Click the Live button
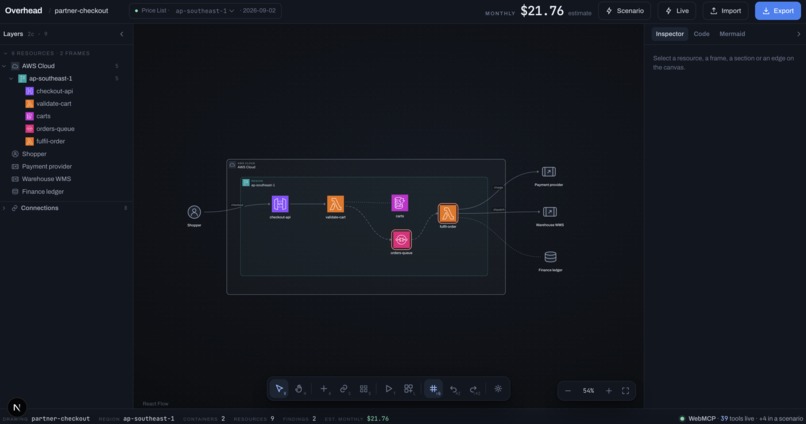The width and height of the screenshot is (806, 424). pos(677,11)
